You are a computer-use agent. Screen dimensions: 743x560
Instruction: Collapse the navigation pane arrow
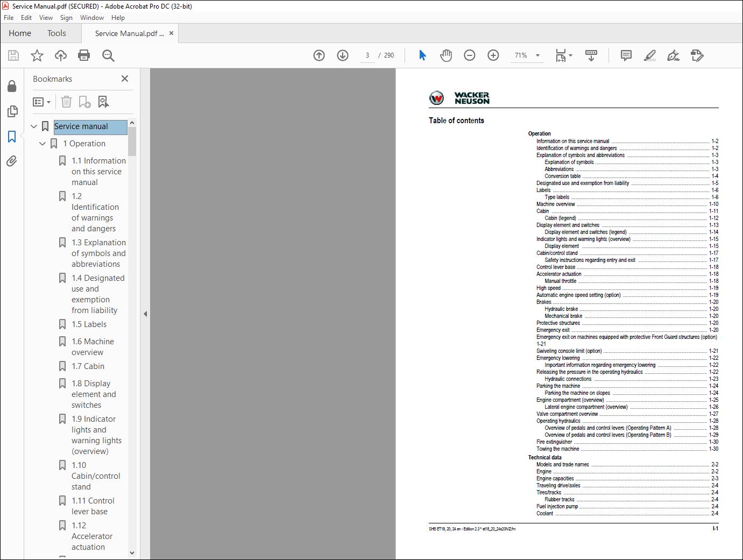[145, 314]
